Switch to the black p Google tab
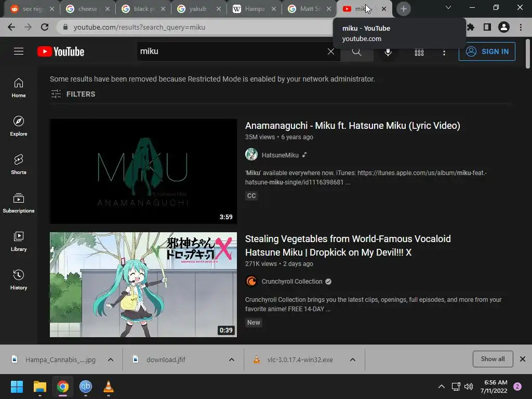The image size is (532, 399). (142, 9)
